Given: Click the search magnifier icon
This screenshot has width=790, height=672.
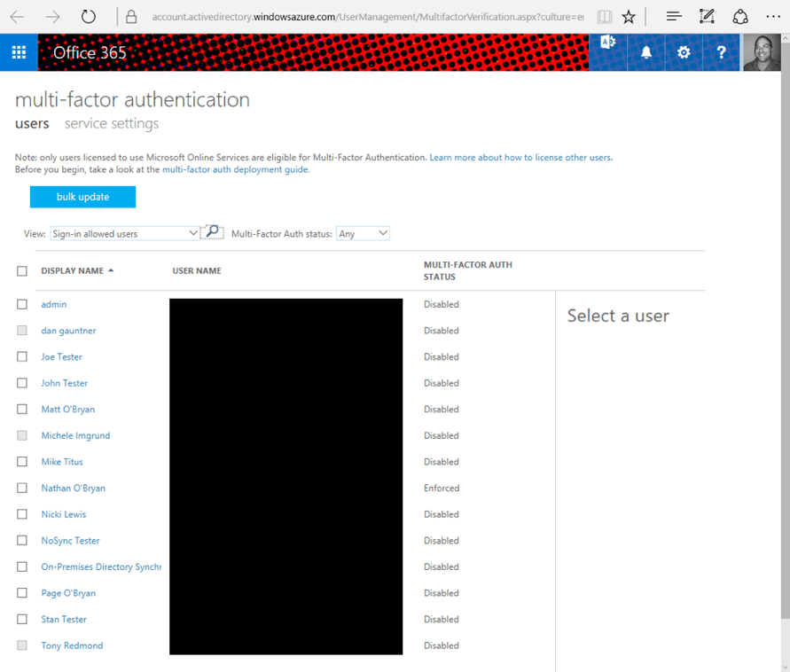Looking at the screenshot, I should tap(213, 231).
